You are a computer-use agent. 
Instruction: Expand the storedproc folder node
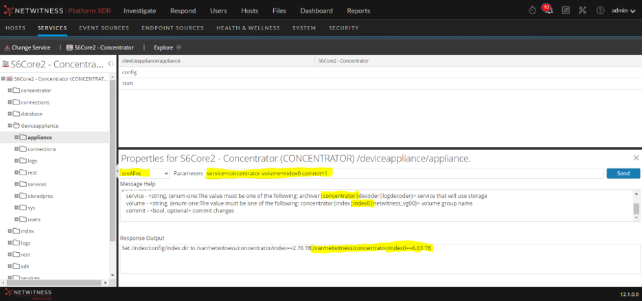16,196
